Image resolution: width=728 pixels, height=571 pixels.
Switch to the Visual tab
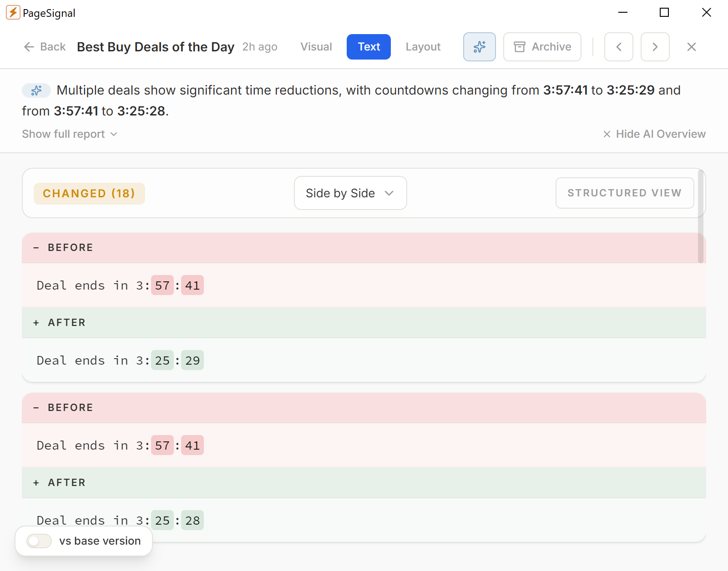point(316,47)
